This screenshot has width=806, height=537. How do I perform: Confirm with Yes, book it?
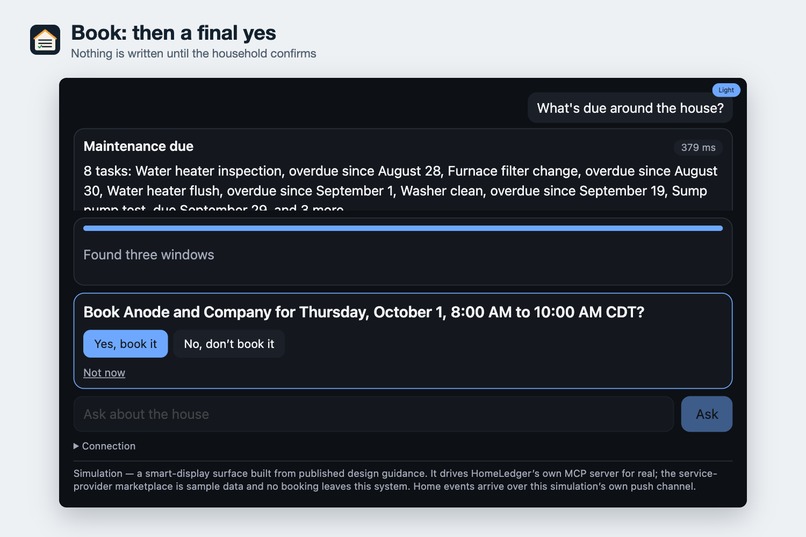[125, 344]
